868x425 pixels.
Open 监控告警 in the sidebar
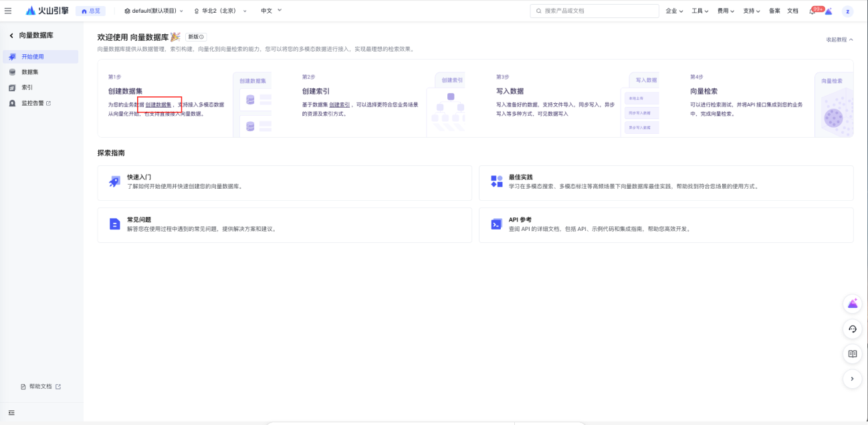pos(35,103)
